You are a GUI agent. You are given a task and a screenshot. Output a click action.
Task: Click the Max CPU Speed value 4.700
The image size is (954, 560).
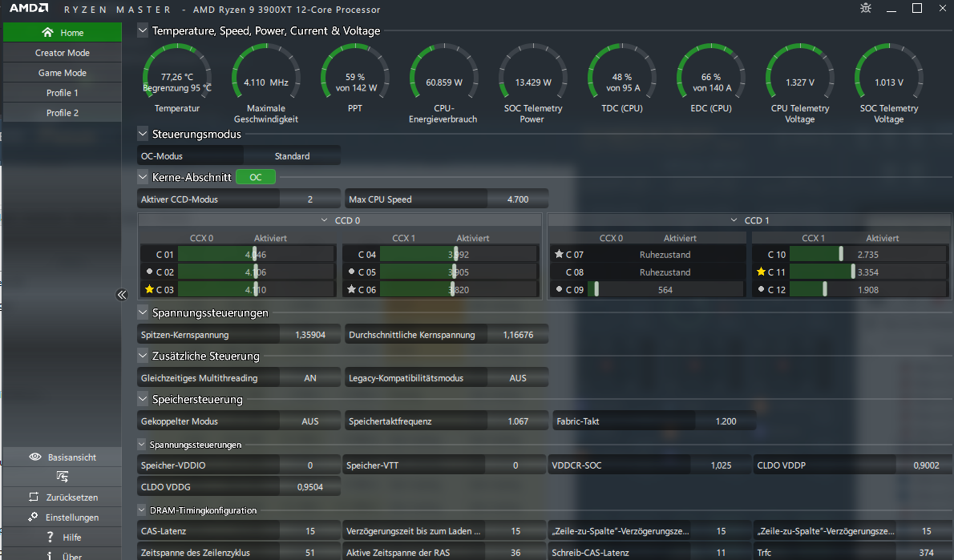(518, 199)
